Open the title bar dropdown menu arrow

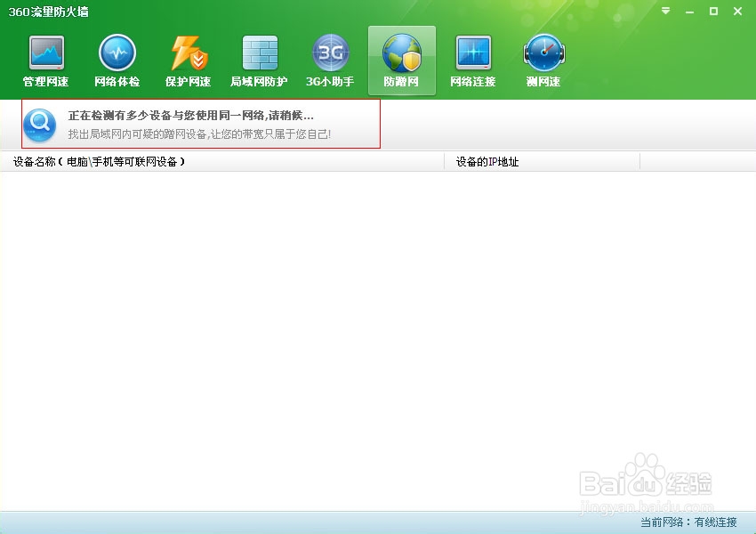666,11
